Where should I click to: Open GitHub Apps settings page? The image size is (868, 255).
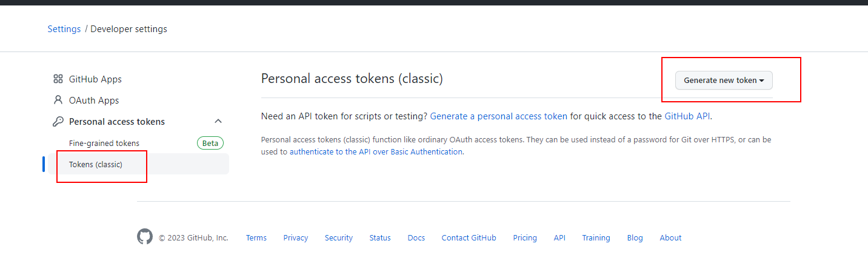[95, 79]
